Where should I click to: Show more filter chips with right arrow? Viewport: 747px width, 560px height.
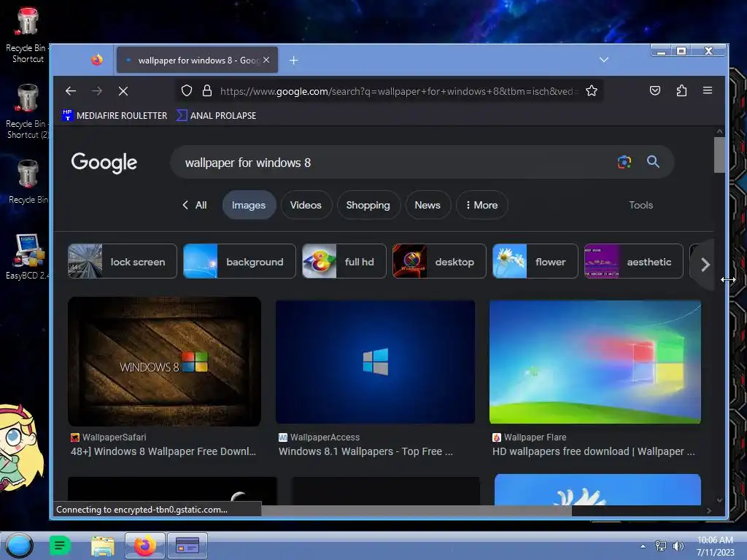pyautogui.click(x=705, y=265)
